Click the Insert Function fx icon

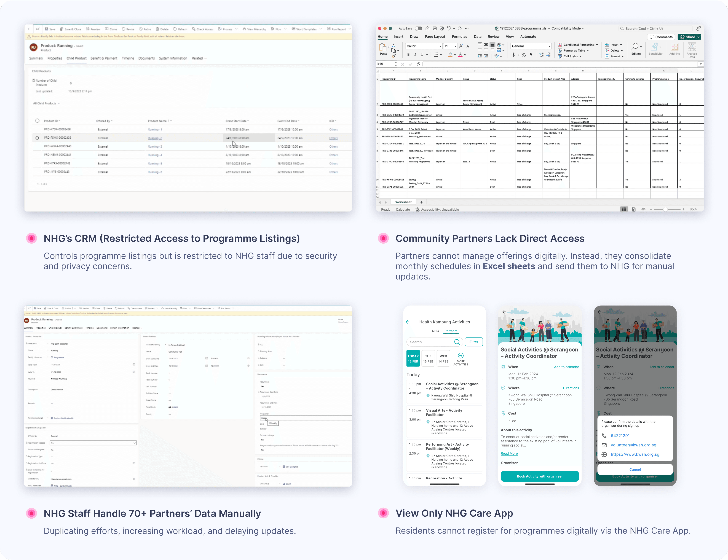click(419, 64)
